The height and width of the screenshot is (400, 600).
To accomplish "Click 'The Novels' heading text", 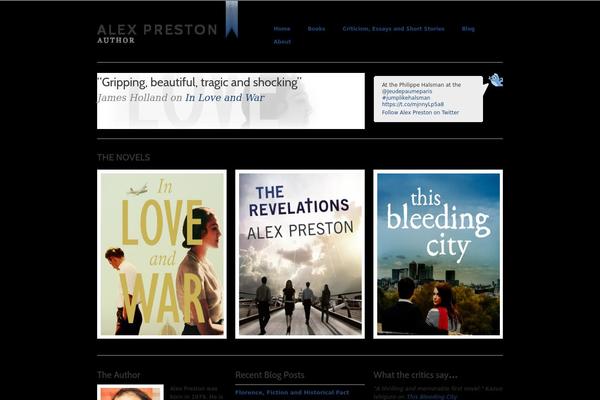I will [123, 157].
